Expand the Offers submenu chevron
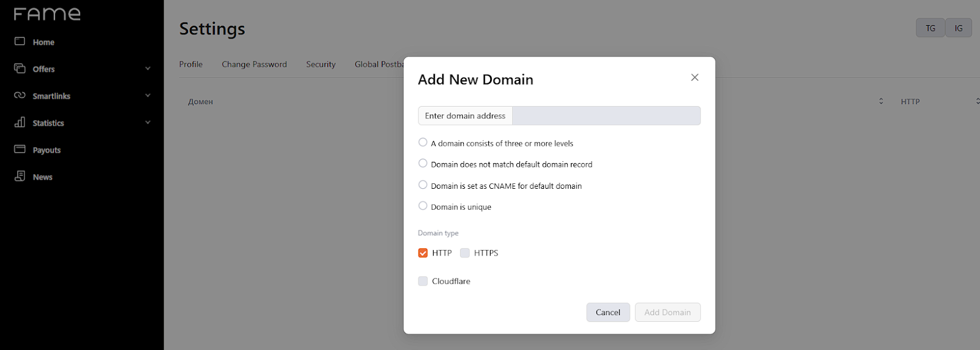 [148, 69]
